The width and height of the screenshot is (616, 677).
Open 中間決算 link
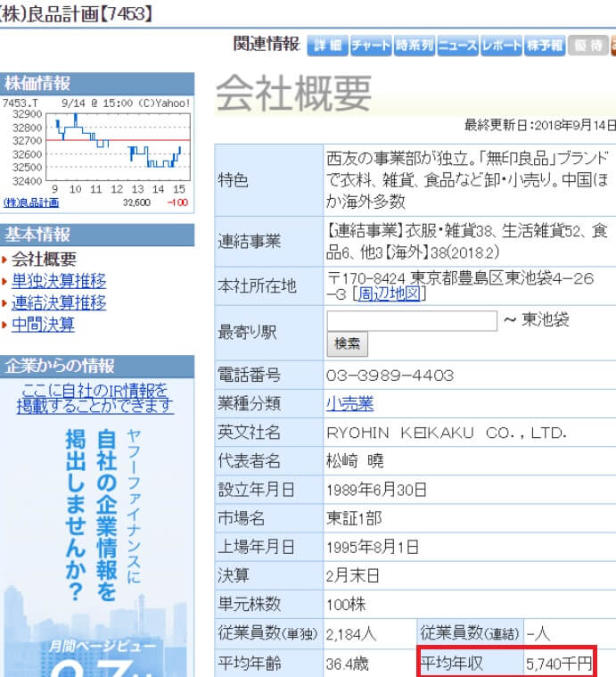tap(43, 325)
